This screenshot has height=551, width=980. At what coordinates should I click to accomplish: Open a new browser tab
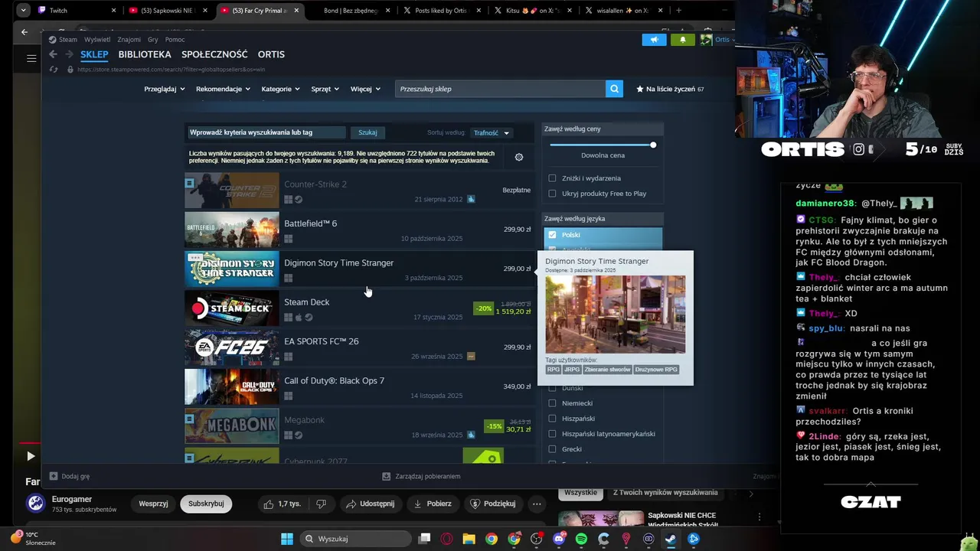click(x=678, y=11)
